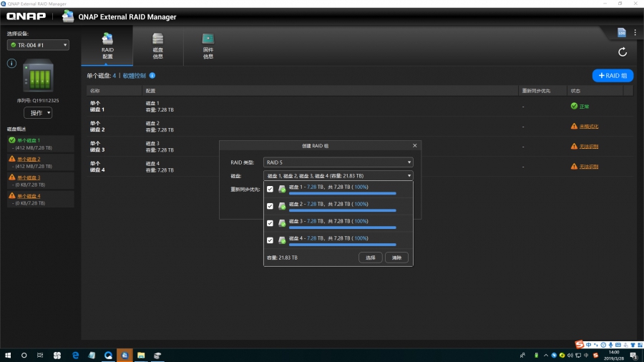Open the TR-004 #1 device selector
Viewport: 644px width, 362px height.
pyautogui.click(x=38, y=45)
